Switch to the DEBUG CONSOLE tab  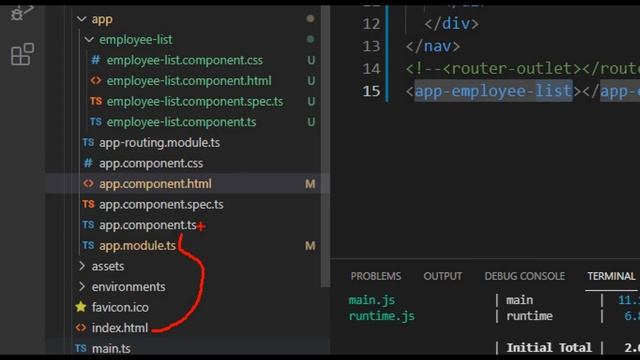pyautogui.click(x=524, y=276)
